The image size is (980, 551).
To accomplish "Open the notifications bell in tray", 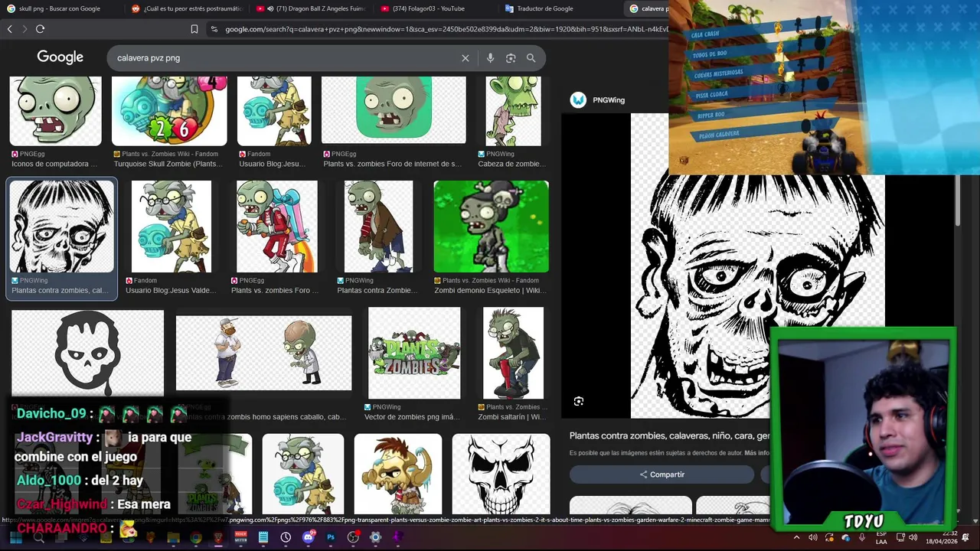I will pos(965,537).
